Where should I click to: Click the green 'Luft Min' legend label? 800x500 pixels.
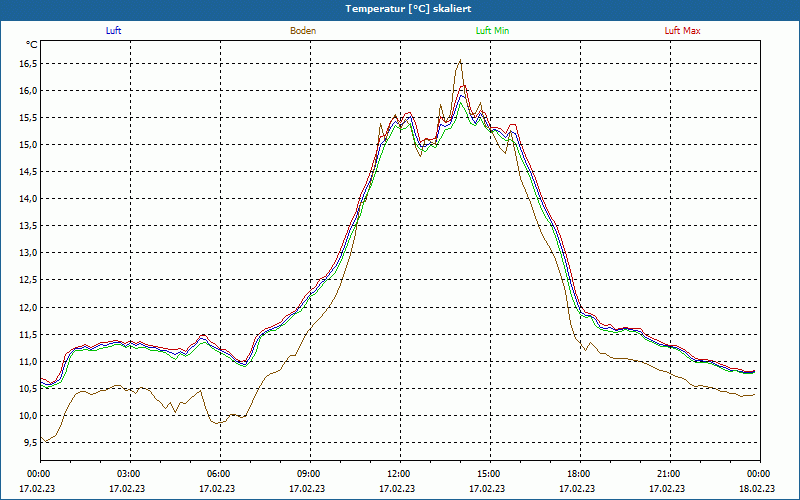click(492, 31)
